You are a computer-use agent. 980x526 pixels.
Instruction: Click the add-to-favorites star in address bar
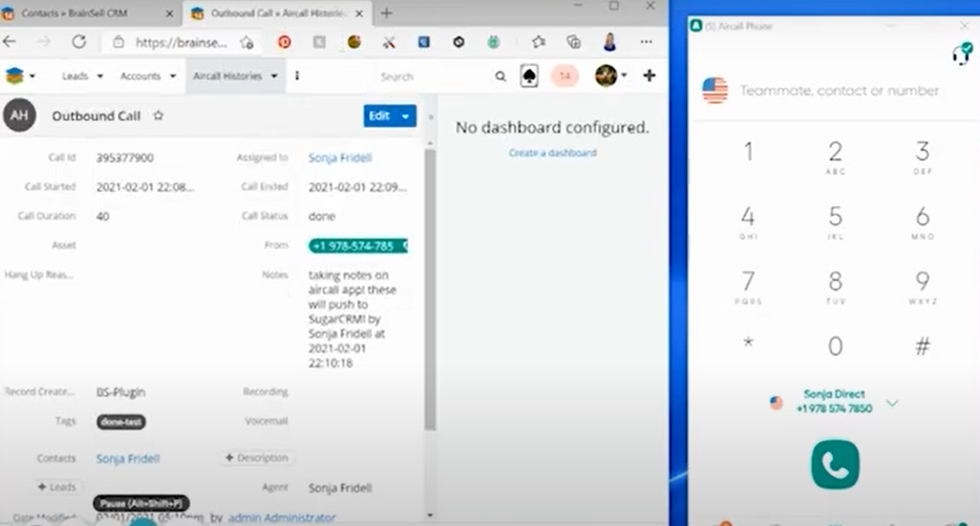point(246,42)
